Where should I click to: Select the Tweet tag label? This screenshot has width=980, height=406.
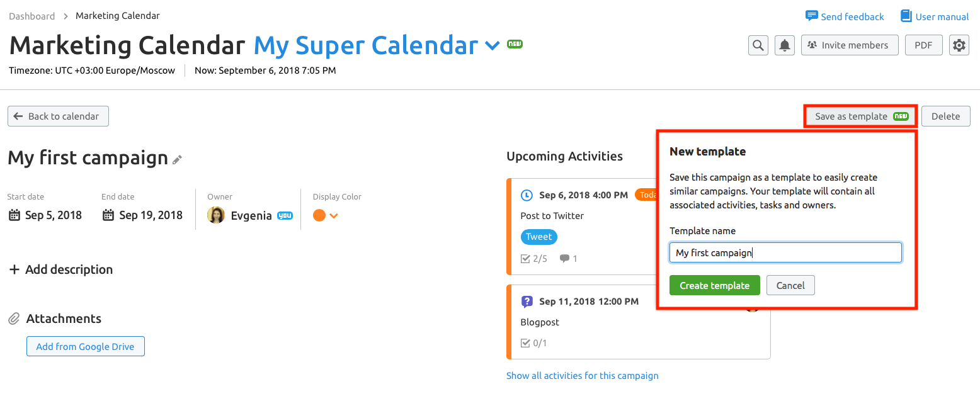(539, 237)
